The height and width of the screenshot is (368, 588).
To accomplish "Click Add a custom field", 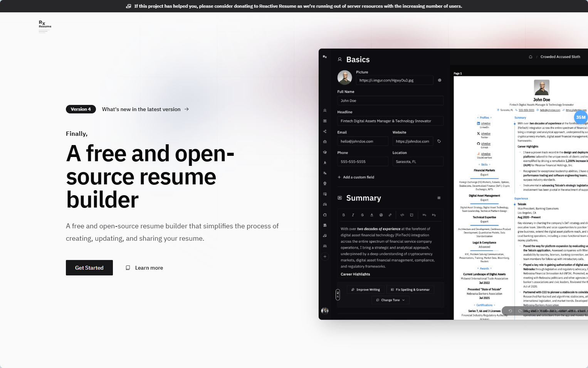I will (x=356, y=177).
